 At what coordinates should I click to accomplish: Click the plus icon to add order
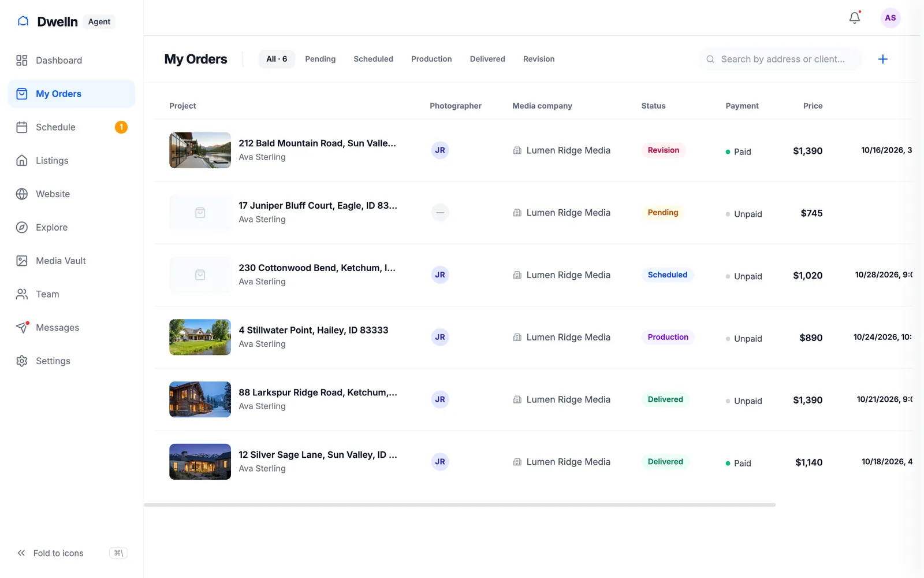883,59
